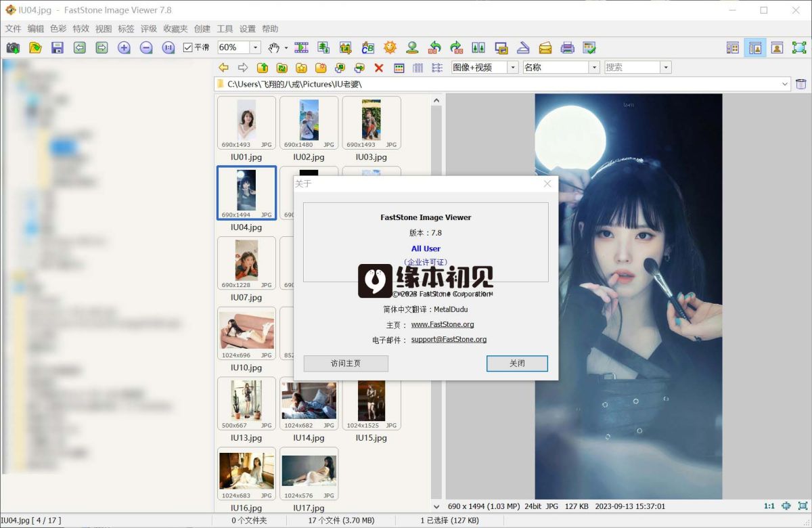The height and width of the screenshot is (528, 812).
Task: Click the favorites star folder icon
Action: click(302, 68)
